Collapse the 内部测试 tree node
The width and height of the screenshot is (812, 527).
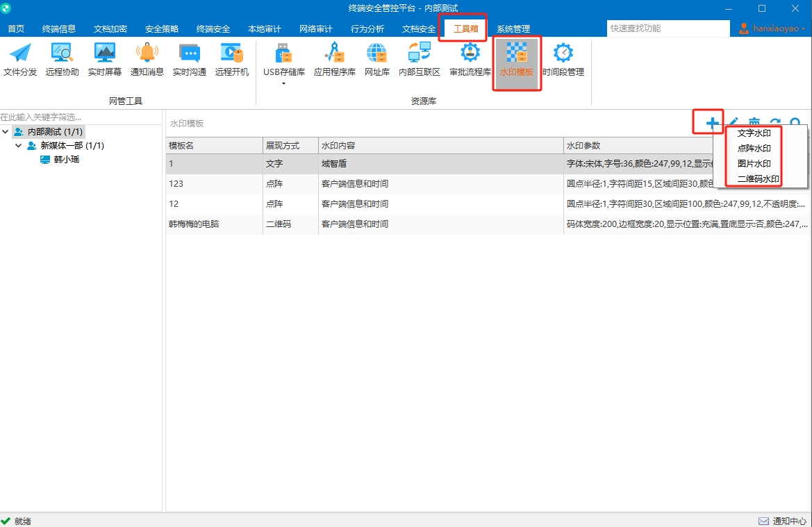[x=5, y=131]
